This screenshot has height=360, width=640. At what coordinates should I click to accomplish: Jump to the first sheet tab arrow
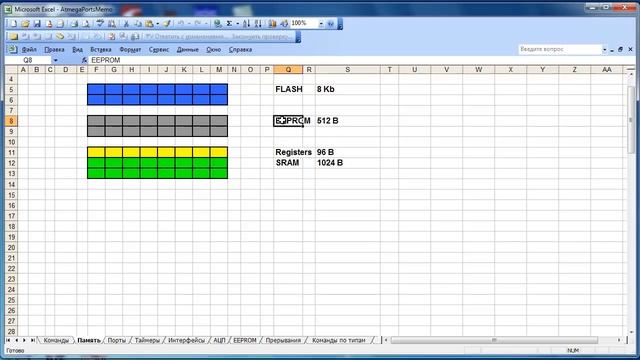(x=8, y=340)
